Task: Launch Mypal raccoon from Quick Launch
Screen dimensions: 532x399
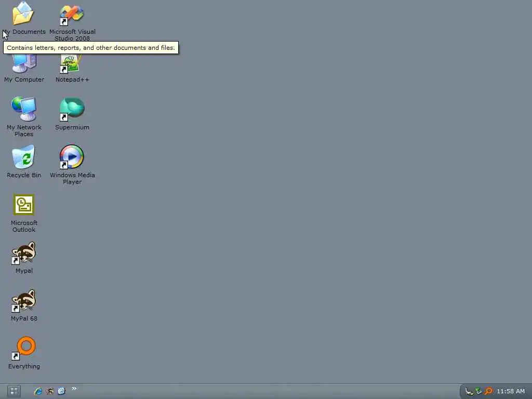Action: [50, 391]
